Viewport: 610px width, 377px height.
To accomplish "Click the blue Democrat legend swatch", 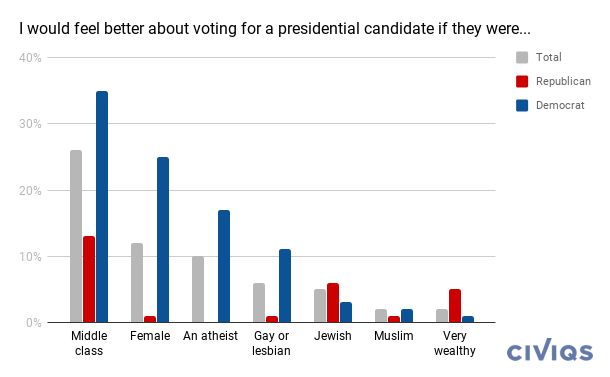I will coord(522,105).
